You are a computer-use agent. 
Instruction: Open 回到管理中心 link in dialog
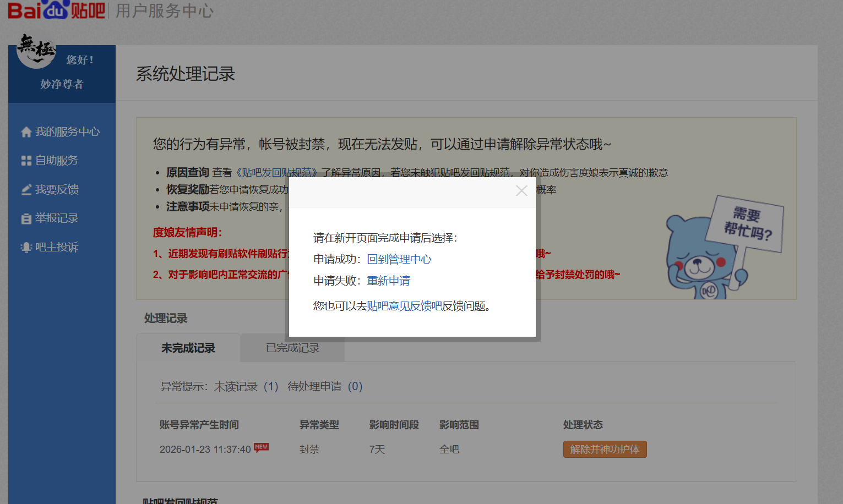point(399,259)
